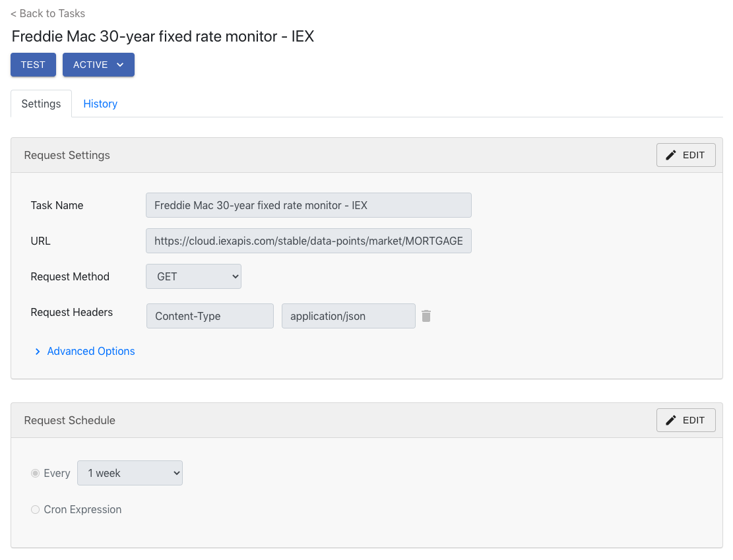Edit the Request Schedule section
This screenshot has width=733, height=560.
[x=685, y=420]
